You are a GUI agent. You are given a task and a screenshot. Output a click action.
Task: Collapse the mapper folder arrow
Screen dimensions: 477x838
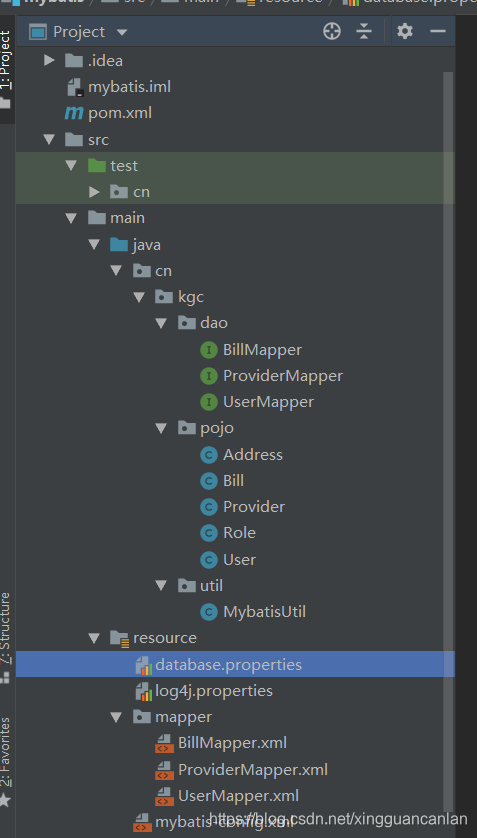116,717
